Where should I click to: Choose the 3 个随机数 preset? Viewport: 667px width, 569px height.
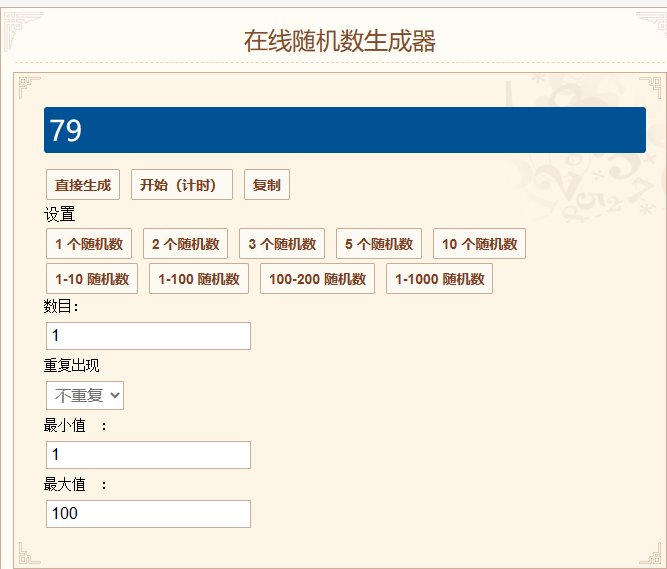pos(282,244)
